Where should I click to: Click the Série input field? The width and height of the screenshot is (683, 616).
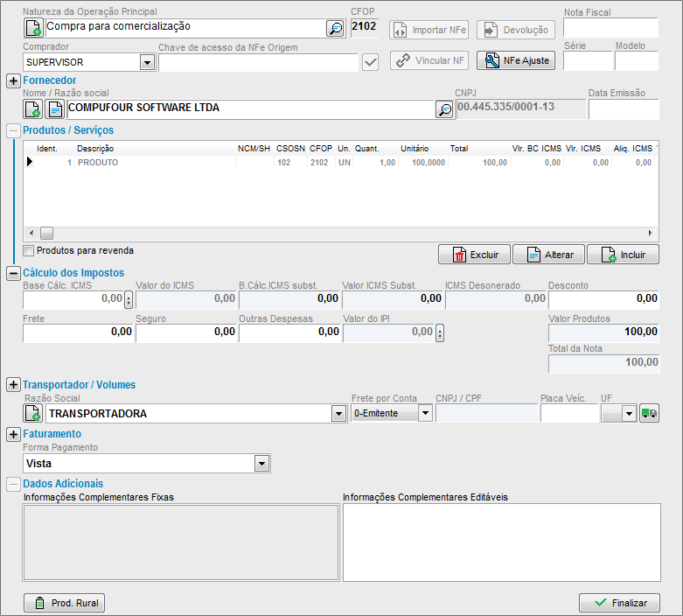(x=588, y=61)
